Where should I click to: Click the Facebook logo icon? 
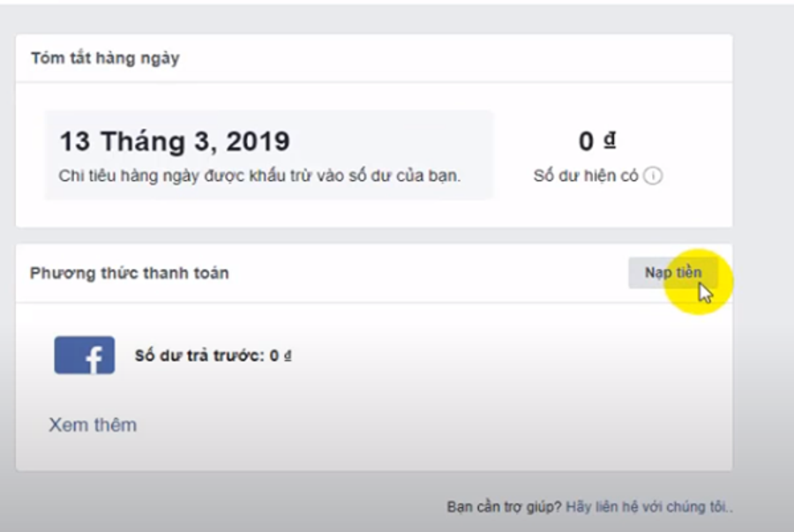pyautogui.click(x=85, y=355)
